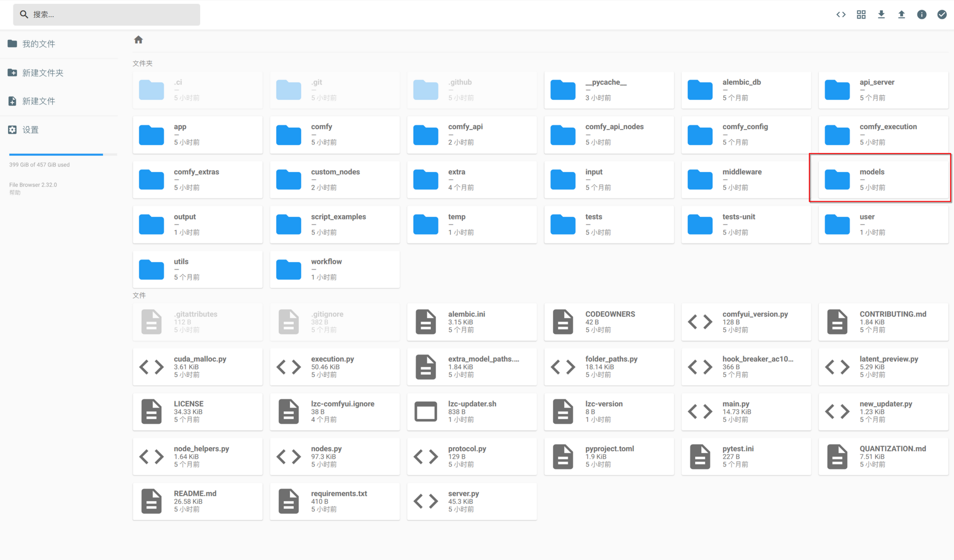Switch view mode with grid icon

(861, 15)
